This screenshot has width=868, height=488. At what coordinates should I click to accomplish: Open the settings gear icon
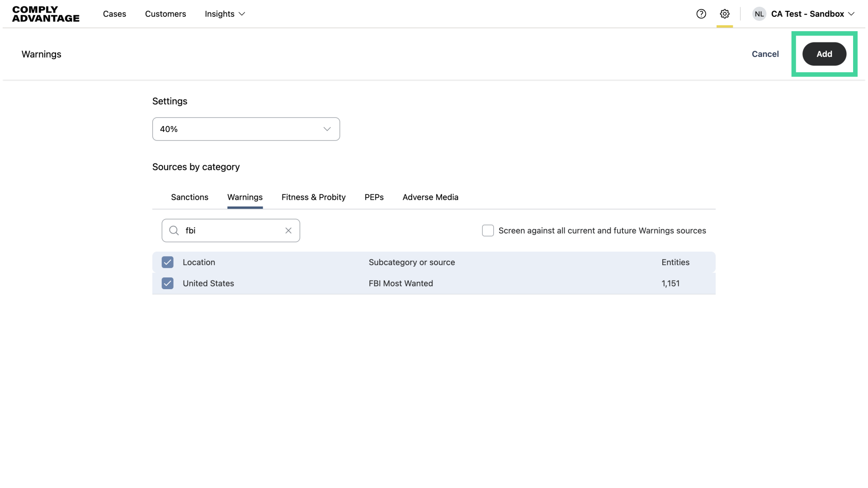[x=725, y=14]
